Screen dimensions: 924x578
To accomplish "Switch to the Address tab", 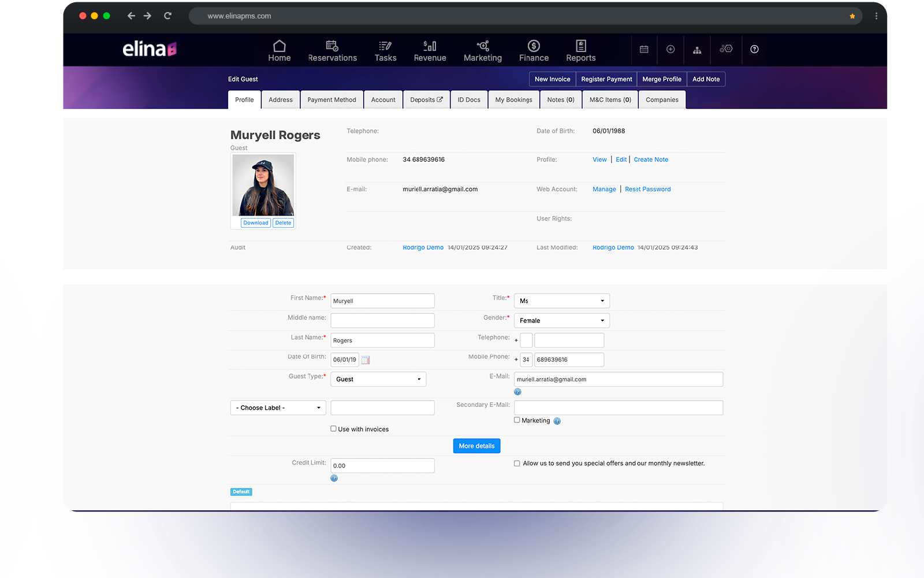I will 281,100.
